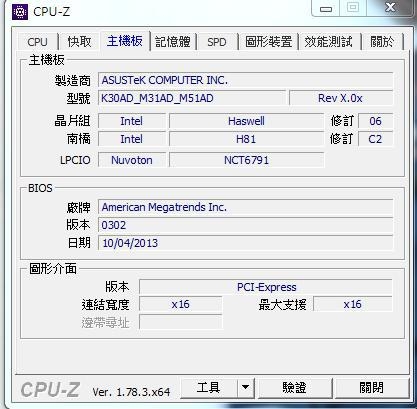
Task: Click Intel vendor in 南橋 row
Action: tap(132, 139)
